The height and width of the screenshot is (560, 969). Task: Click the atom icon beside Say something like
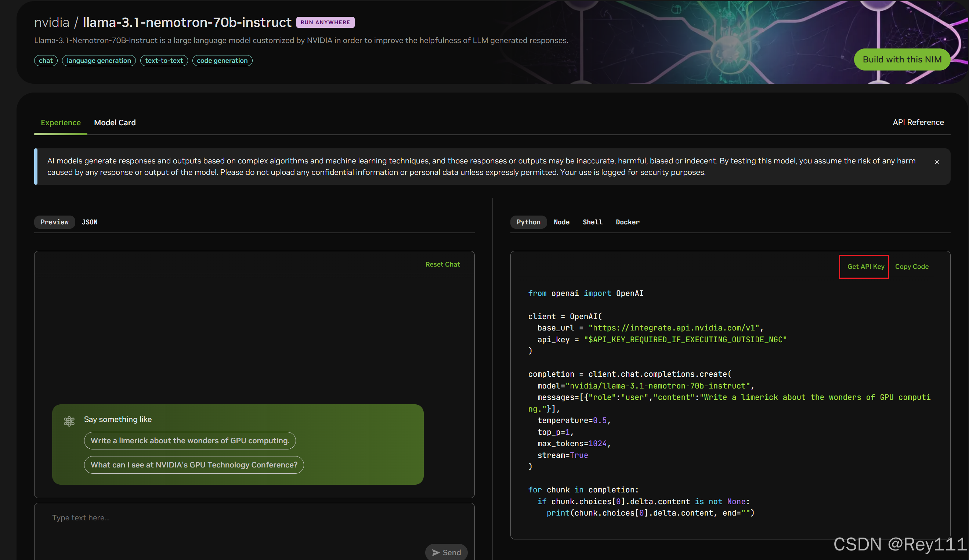69,421
